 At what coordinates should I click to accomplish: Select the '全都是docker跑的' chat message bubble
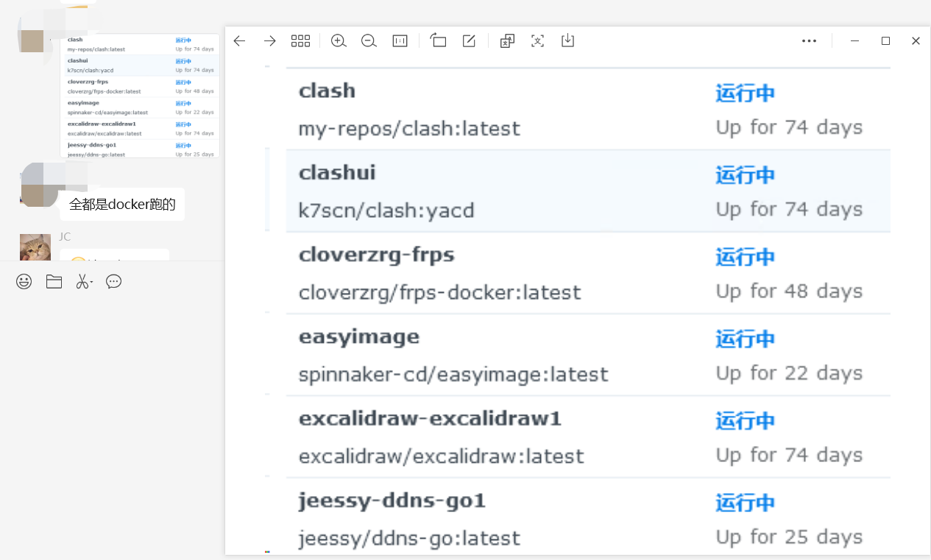(122, 204)
